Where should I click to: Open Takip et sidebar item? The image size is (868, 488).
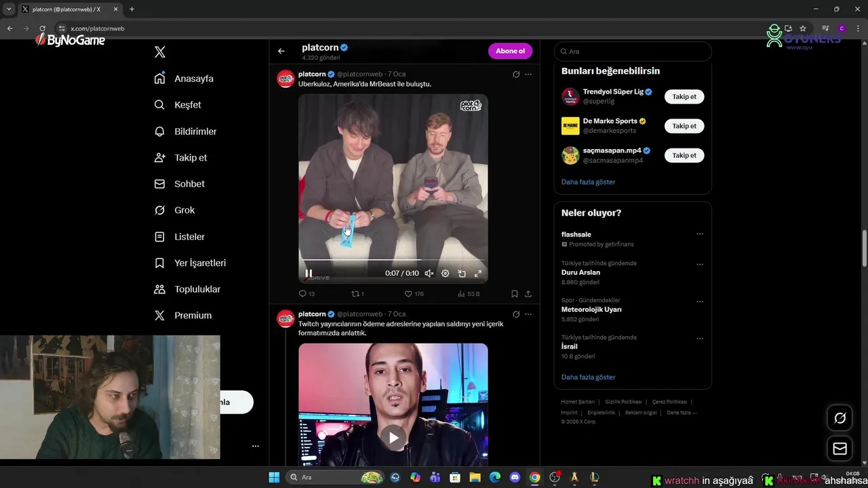tap(180, 157)
